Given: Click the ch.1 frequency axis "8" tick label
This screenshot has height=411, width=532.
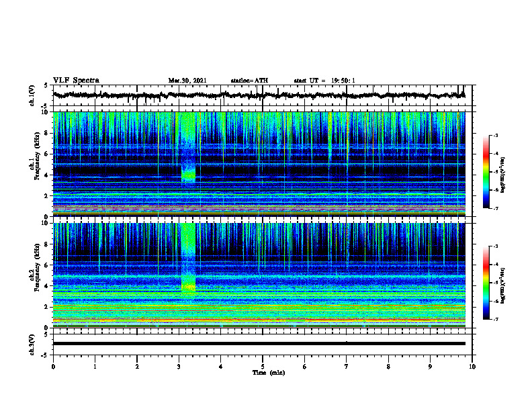Looking at the screenshot, I should click(47, 133).
